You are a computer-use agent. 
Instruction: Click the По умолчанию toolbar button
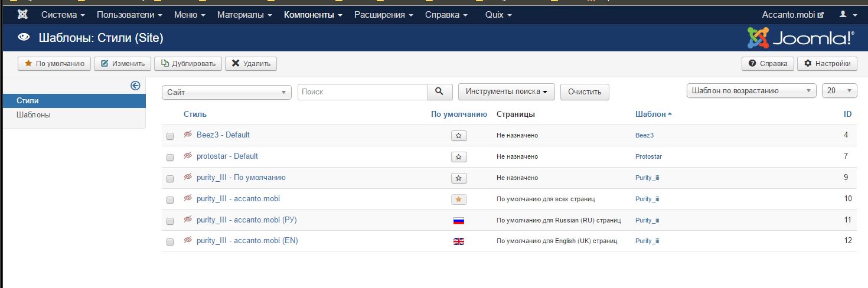point(54,64)
